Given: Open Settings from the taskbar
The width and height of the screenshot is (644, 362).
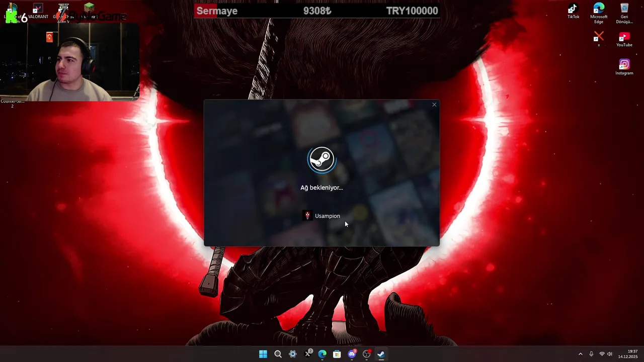Looking at the screenshot, I should [293, 354].
